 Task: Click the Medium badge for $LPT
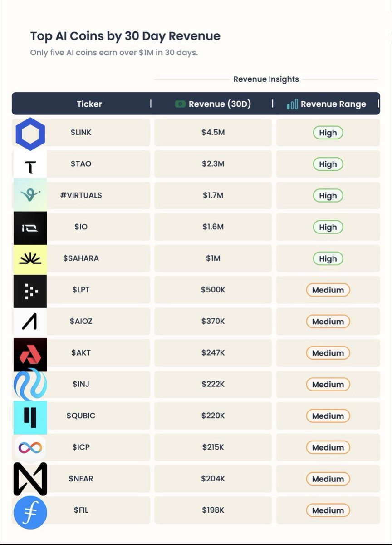click(328, 290)
